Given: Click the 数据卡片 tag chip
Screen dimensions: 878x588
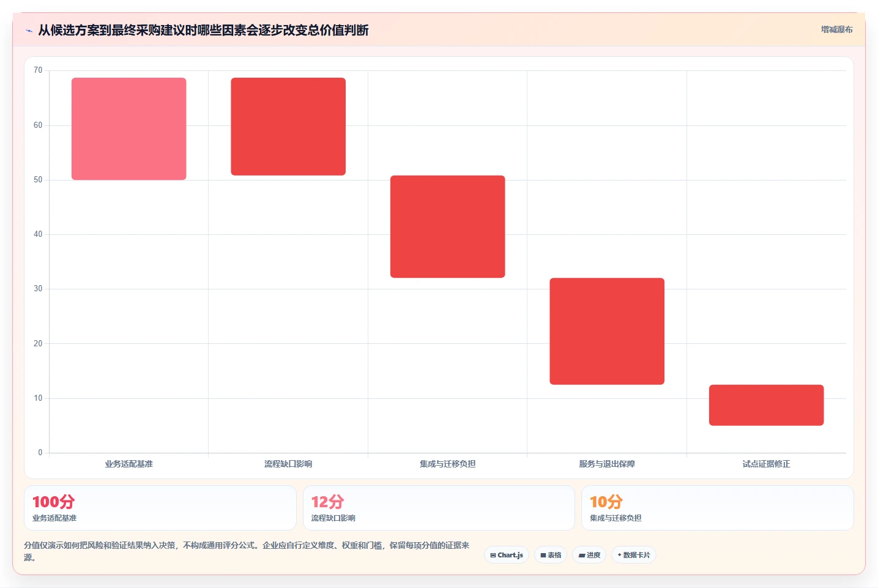Looking at the screenshot, I should coord(634,555).
